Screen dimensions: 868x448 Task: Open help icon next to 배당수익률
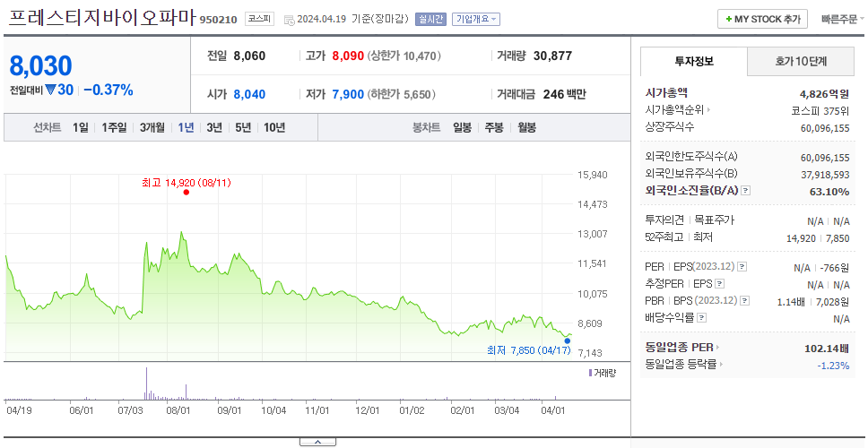(x=702, y=318)
